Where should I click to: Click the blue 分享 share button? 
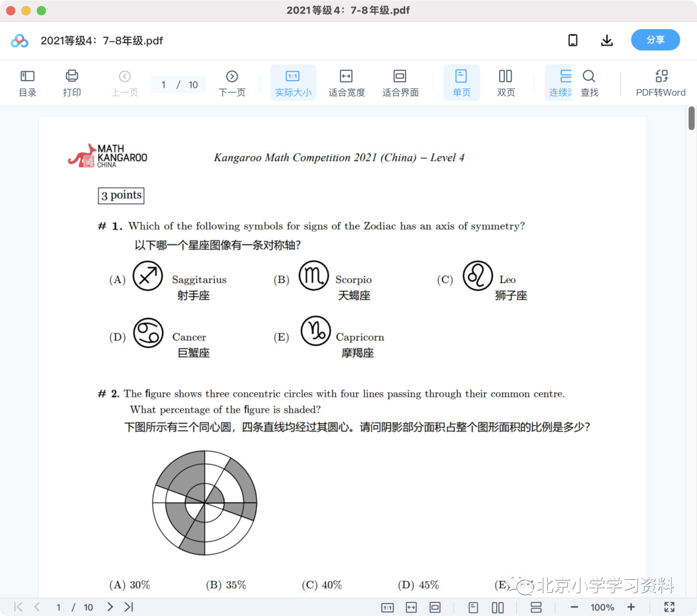coord(655,40)
